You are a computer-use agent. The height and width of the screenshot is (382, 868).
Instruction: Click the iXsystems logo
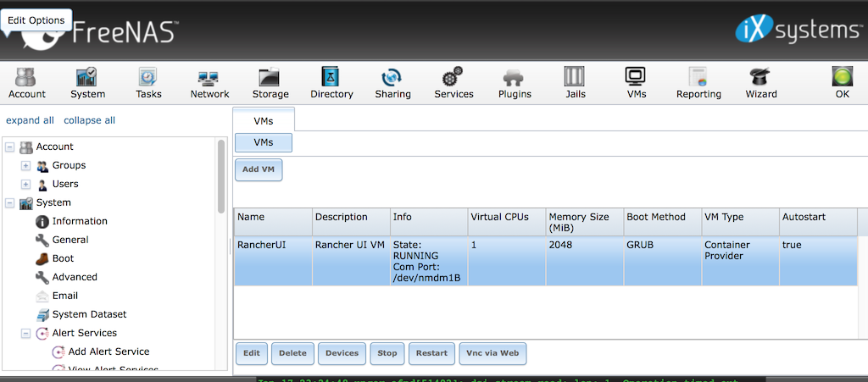pos(800,30)
